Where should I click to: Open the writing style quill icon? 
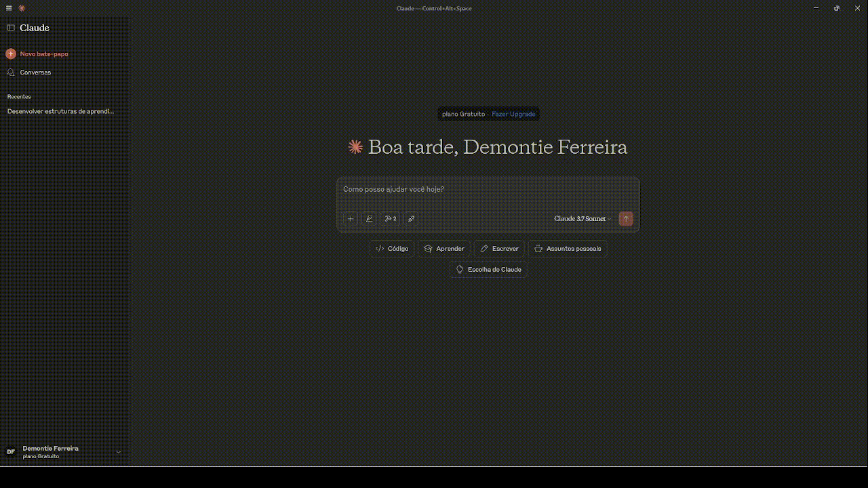[x=369, y=218]
